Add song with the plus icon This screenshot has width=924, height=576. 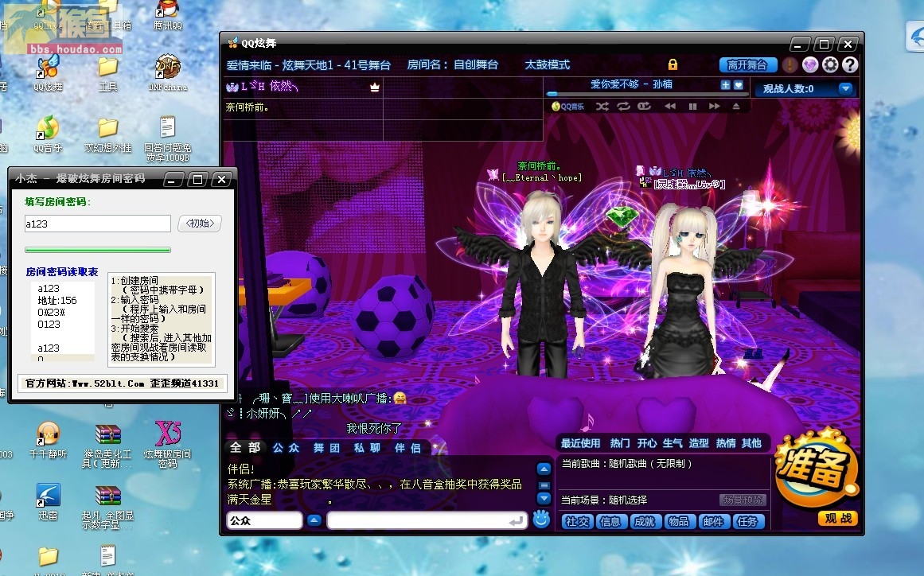725,85
